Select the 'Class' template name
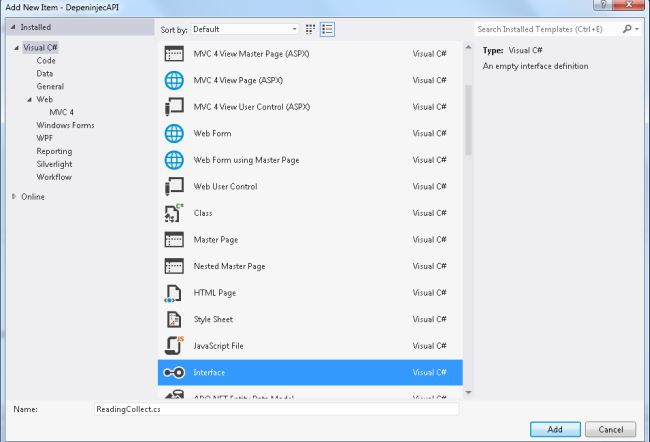This screenshot has width=650, height=442. point(203,213)
